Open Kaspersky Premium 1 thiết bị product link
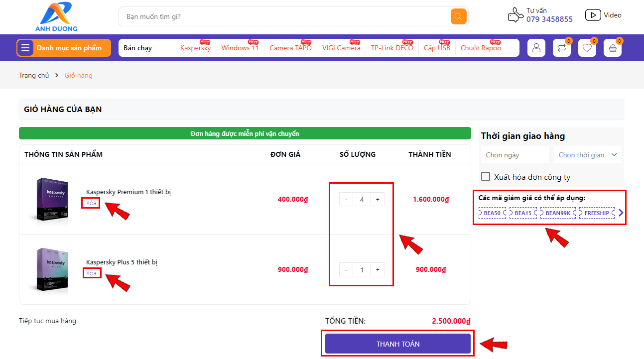644x359 pixels. (129, 192)
